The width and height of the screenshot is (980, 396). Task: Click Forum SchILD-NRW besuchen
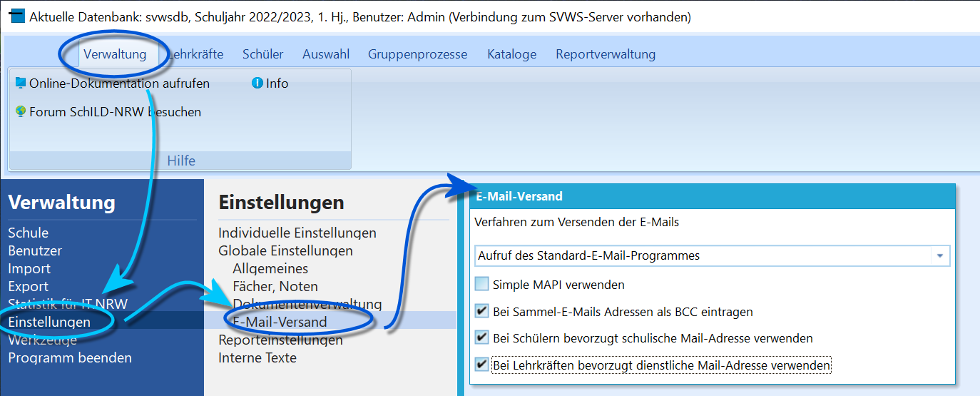coord(115,112)
